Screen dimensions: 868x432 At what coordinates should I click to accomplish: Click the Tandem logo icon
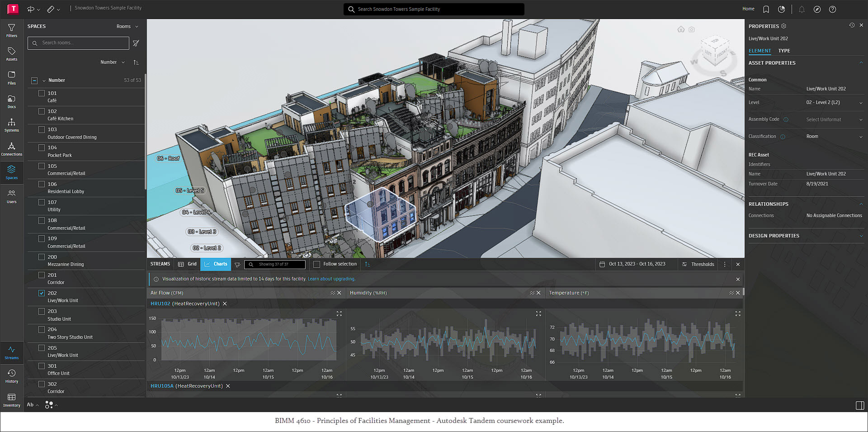pos(13,9)
